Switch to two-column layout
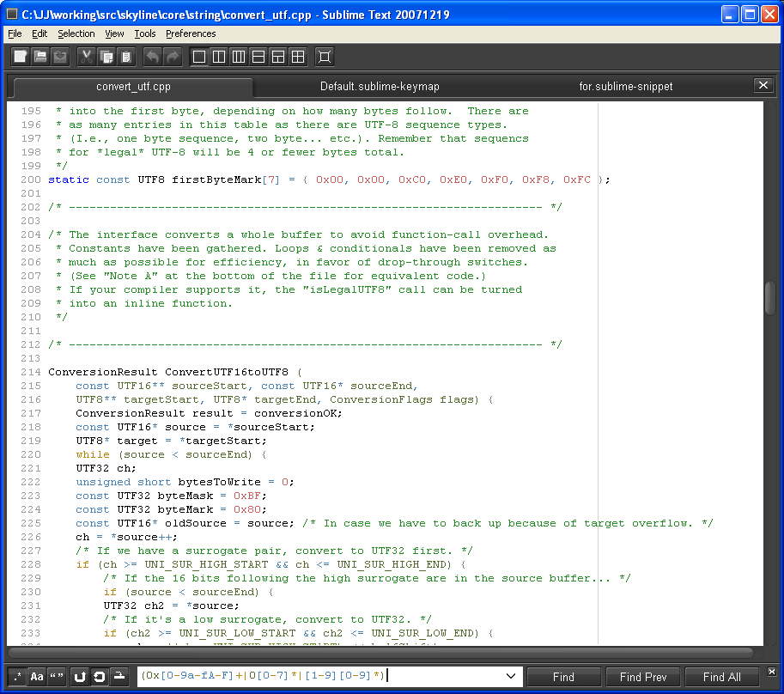 point(219,56)
